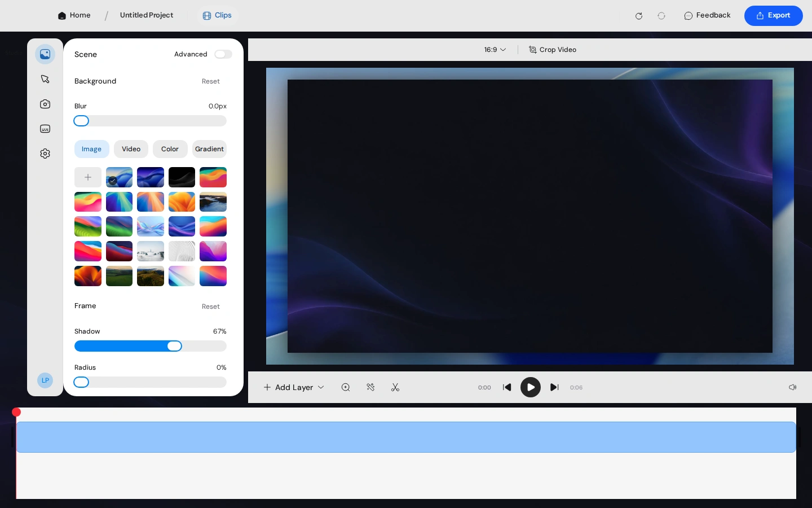Add a custom background image with plus
Image resolution: width=812 pixels, height=508 pixels.
point(88,177)
